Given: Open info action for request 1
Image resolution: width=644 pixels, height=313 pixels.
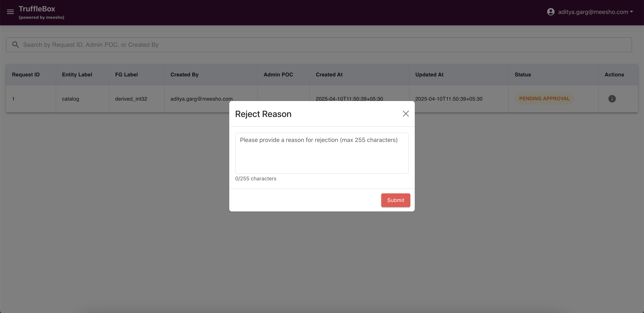Looking at the screenshot, I should (612, 99).
